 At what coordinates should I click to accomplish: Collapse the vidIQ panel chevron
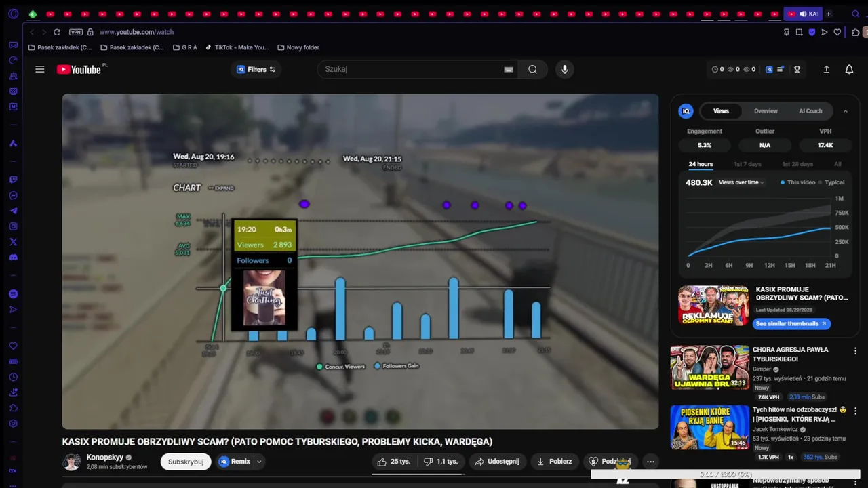(x=845, y=111)
